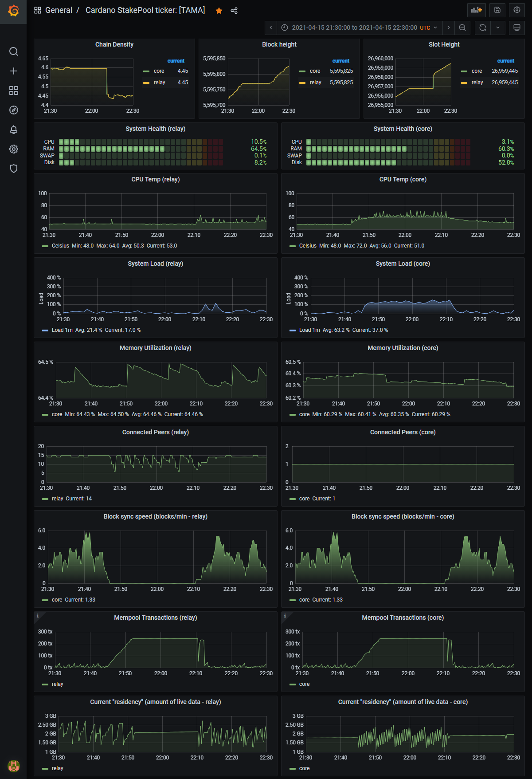Unstar the dashboard with the star icon

pyautogui.click(x=219, y=11)
